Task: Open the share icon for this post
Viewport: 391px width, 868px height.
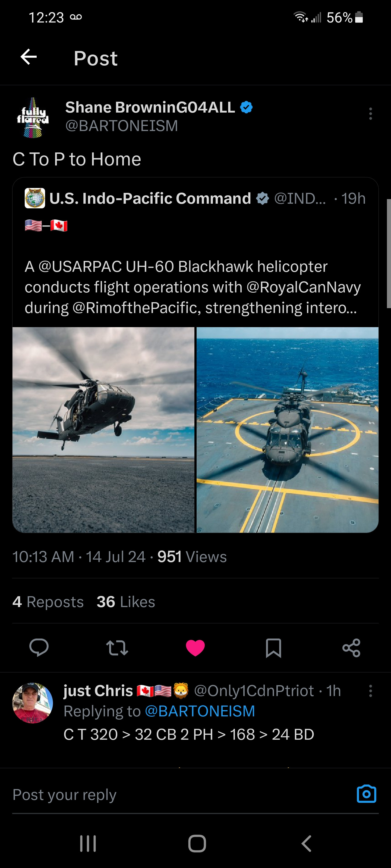Action: 351,648
